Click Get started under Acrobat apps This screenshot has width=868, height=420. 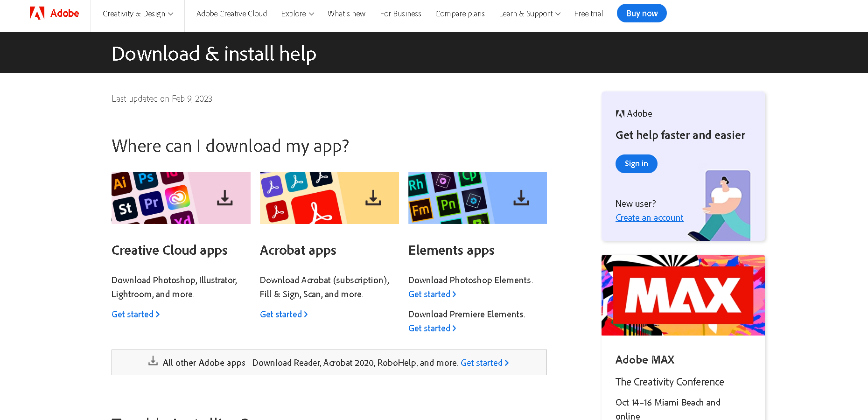coord(284,315)
